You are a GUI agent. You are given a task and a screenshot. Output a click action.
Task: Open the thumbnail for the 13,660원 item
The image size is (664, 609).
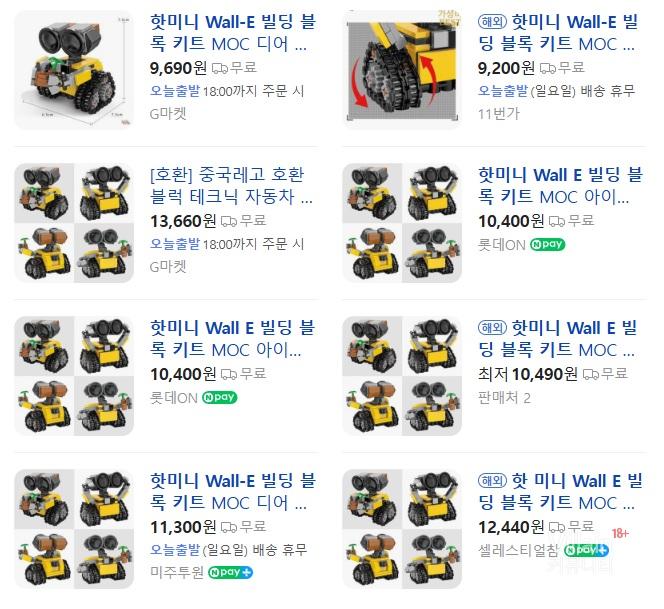(x=74, y=223)
